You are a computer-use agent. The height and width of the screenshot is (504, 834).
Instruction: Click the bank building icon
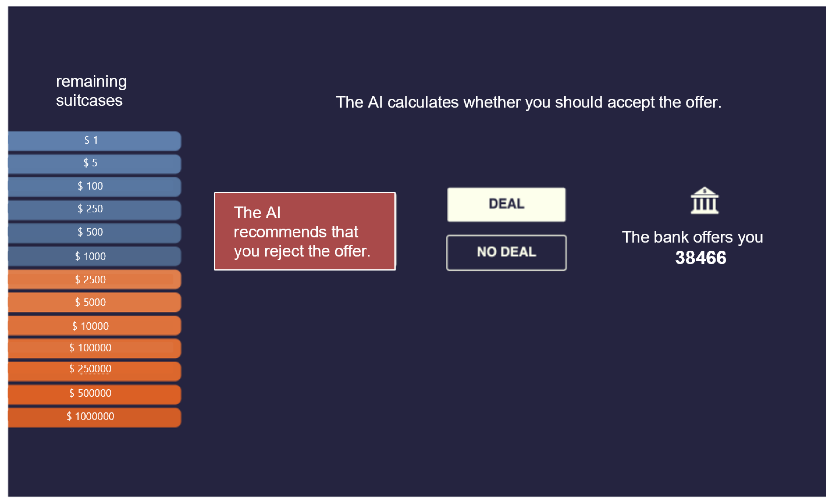point(704,201)
